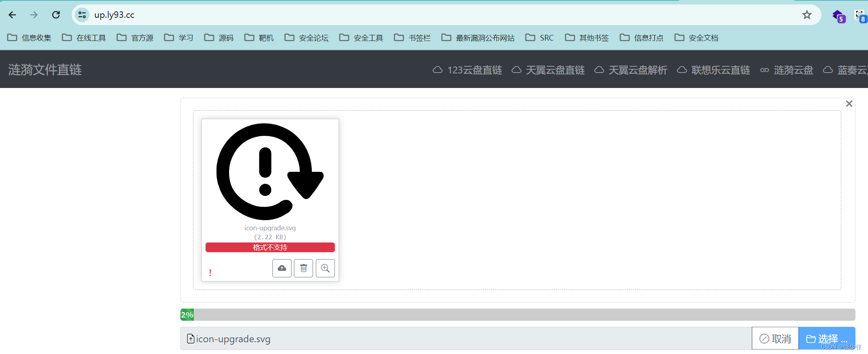Open the 在线工具 bookmark folder
The height and width of the screenshot is (354, 868).
tap(84, 38)
